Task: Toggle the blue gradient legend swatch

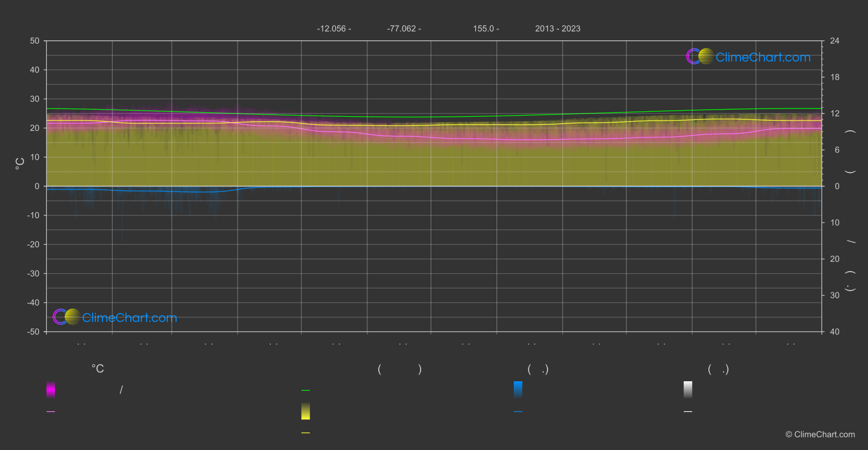Action: click(518, 389)
